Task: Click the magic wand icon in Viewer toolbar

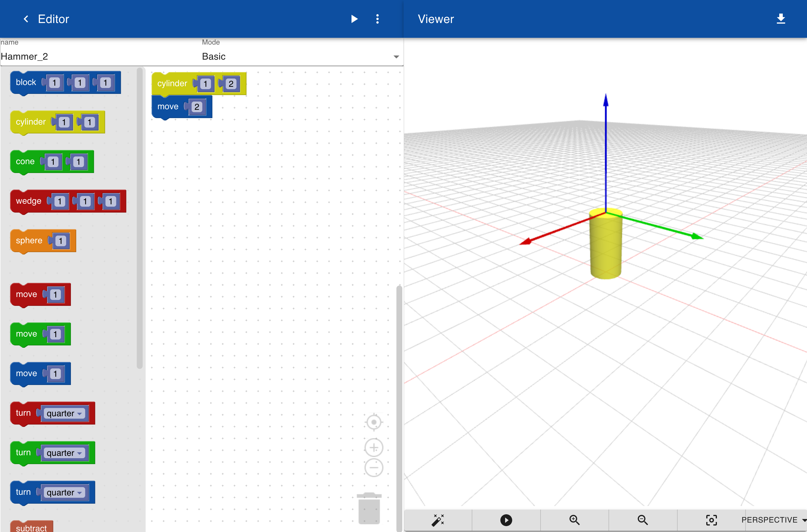Action: tap(438, 520)
